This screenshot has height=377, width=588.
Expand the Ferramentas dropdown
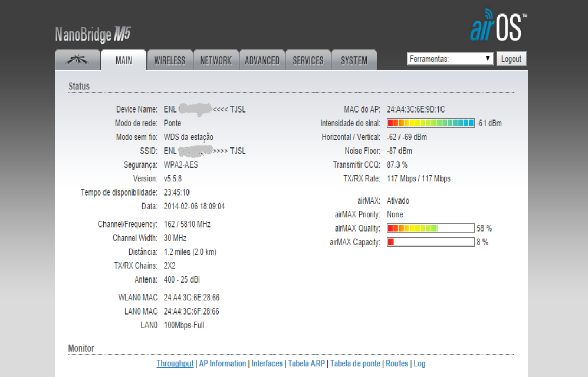pos(450,59)
